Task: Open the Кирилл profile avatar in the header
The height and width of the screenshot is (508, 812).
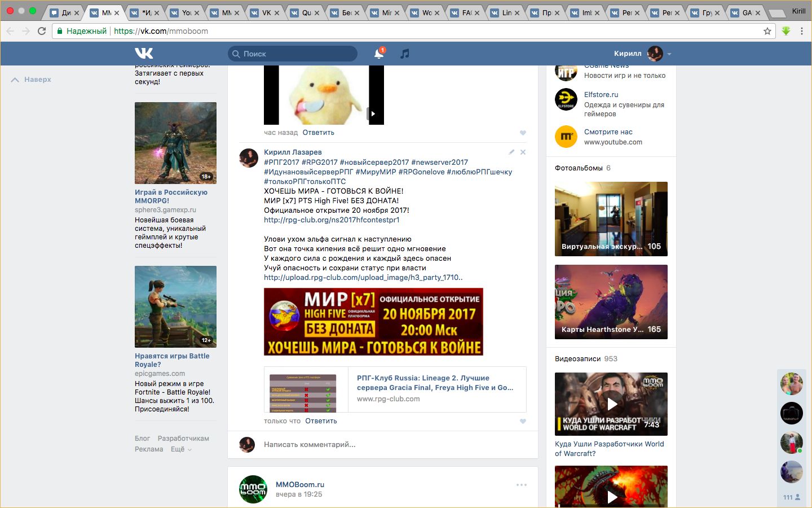Action: point(655,54)
